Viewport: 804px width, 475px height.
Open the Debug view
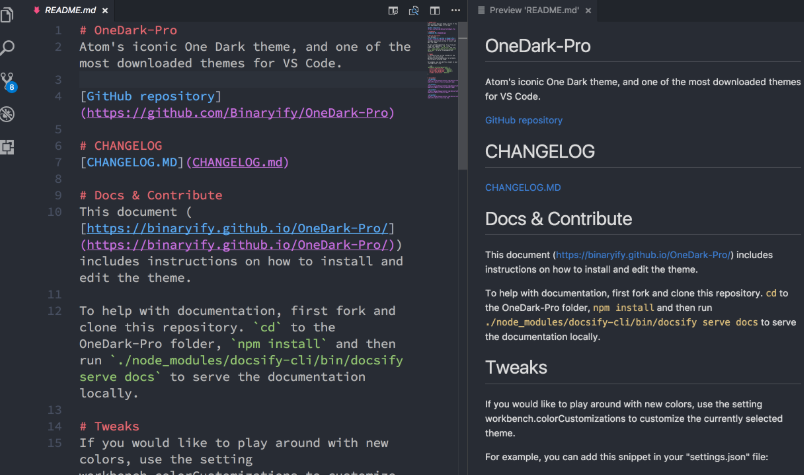pyautogui.click(x=7, y=114)
